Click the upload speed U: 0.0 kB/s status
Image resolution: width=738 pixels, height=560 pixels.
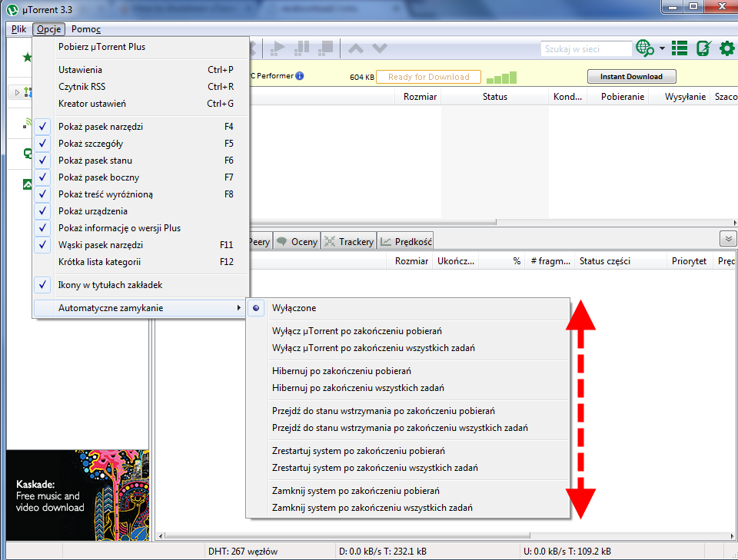coord(567,552)
